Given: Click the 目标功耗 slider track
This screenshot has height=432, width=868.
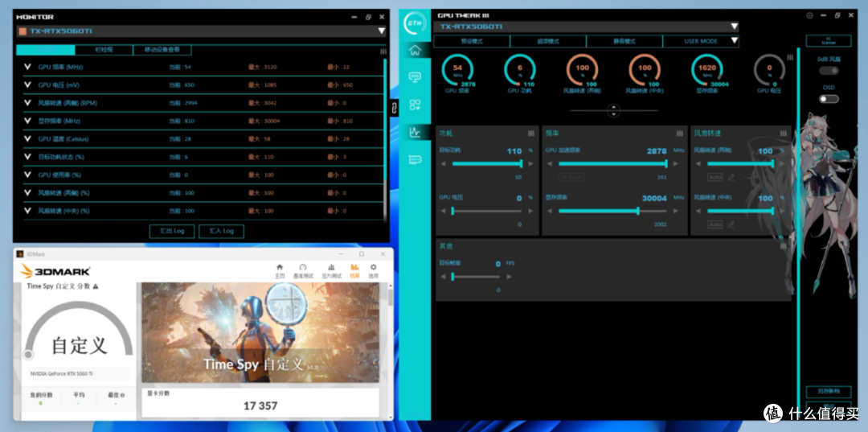Looking at the screenshot, I should click(x=487, y=164).
